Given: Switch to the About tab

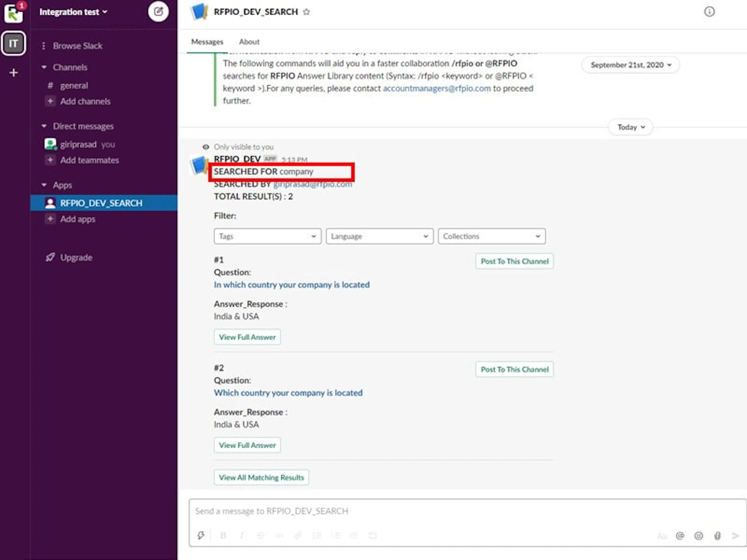Looking at the screenshot, I should (249, 42).
